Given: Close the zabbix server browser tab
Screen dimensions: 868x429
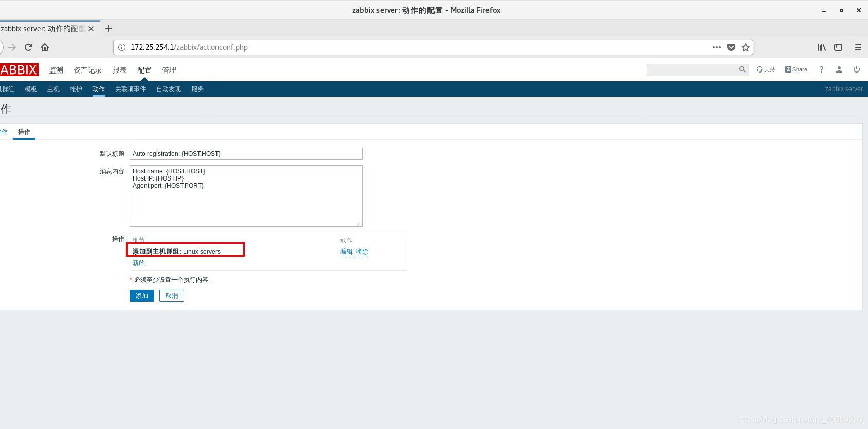Looking at the screenshot, I should click(91, 29).
